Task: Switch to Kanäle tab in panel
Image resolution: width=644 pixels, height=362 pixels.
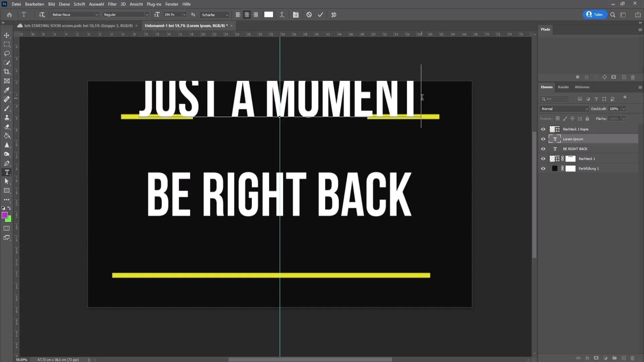Action: pyautogui.click(x=565, y=87)
